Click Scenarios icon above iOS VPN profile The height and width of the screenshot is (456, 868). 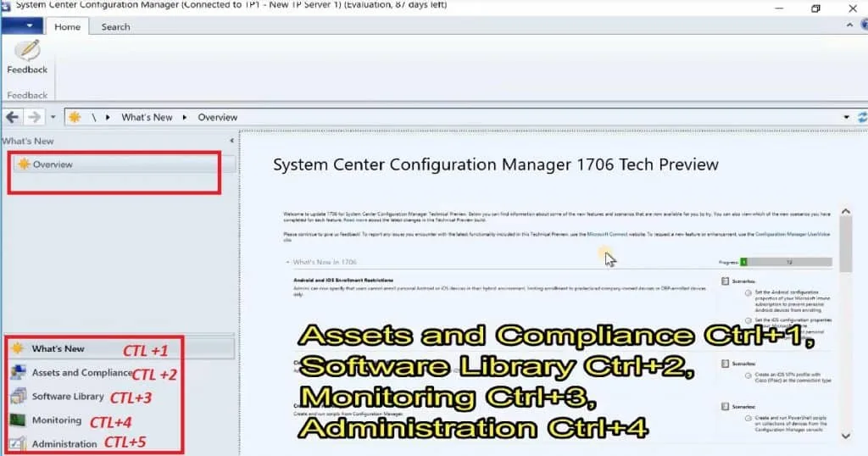point(726,364)
